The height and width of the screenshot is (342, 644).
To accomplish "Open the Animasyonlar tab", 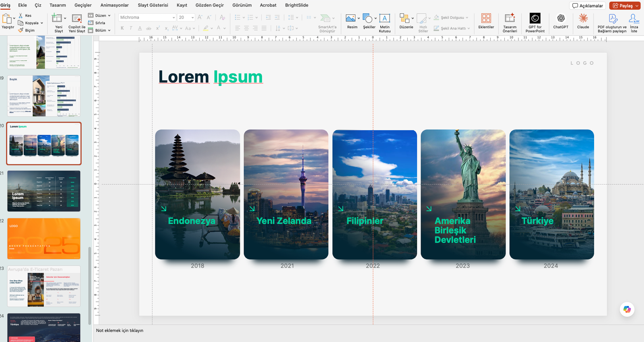I will [x=115, y=5].
